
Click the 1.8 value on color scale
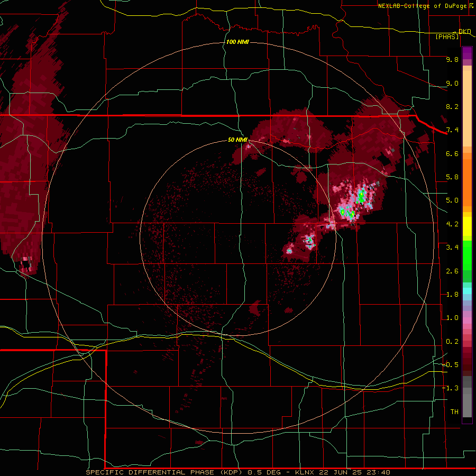tap(452, 295)
